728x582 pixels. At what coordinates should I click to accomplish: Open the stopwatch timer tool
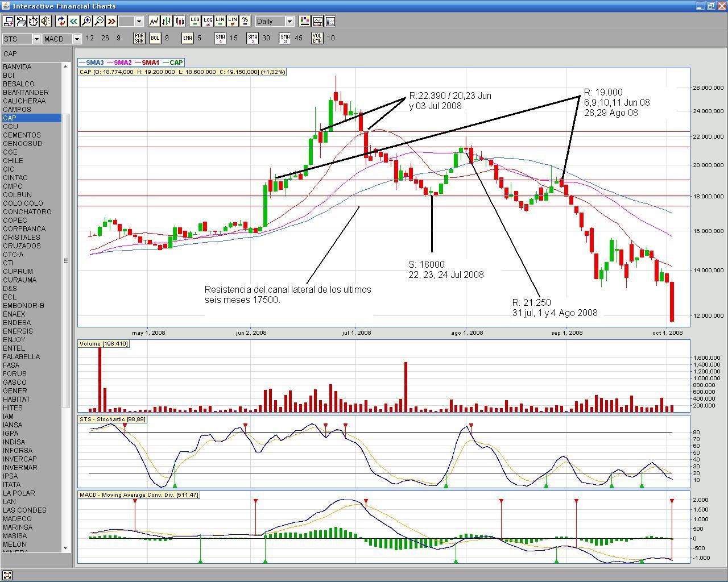click(33, 21)
